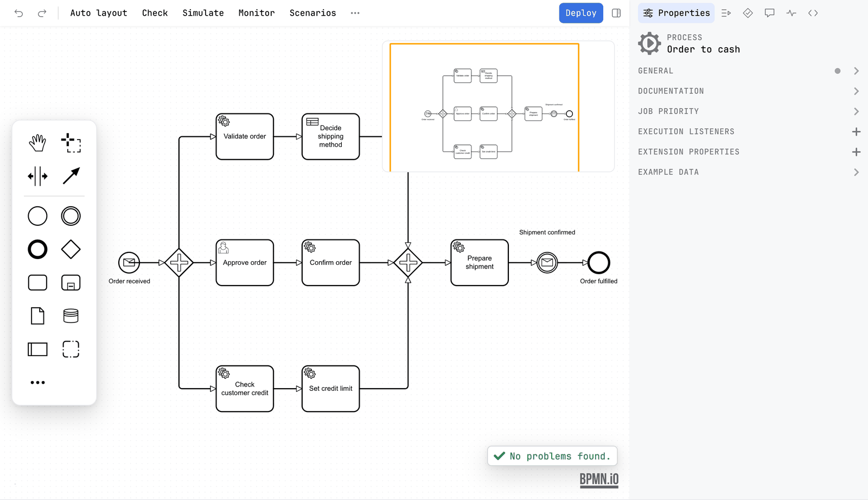Viewport: 868px width, 500px height.
Task: Open the activity pulse panel icon
Action: pos(791,13)
